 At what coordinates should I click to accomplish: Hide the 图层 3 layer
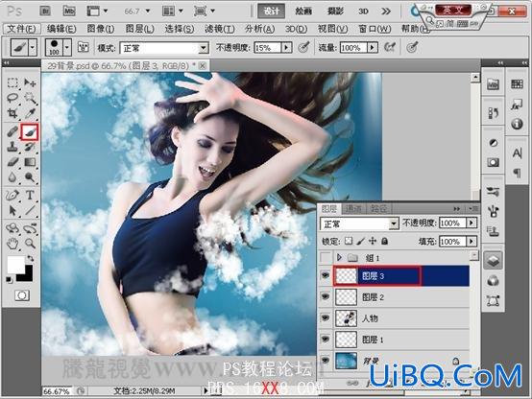(326, 275)
